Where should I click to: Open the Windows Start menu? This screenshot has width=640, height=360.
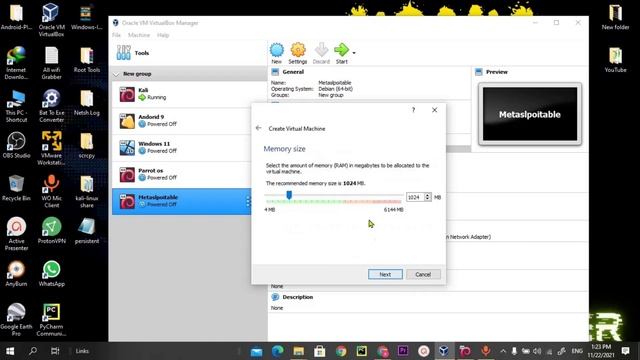[x=10, y=351]
